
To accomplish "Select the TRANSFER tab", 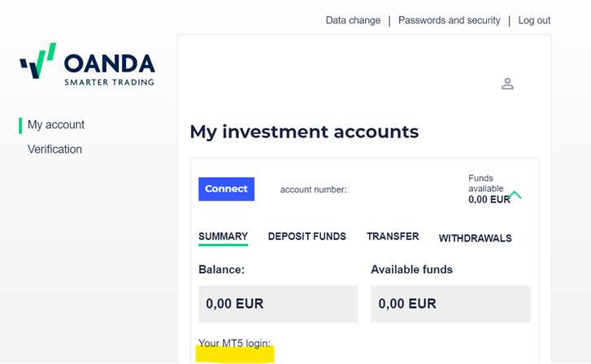I will click(x=393, y=236).
